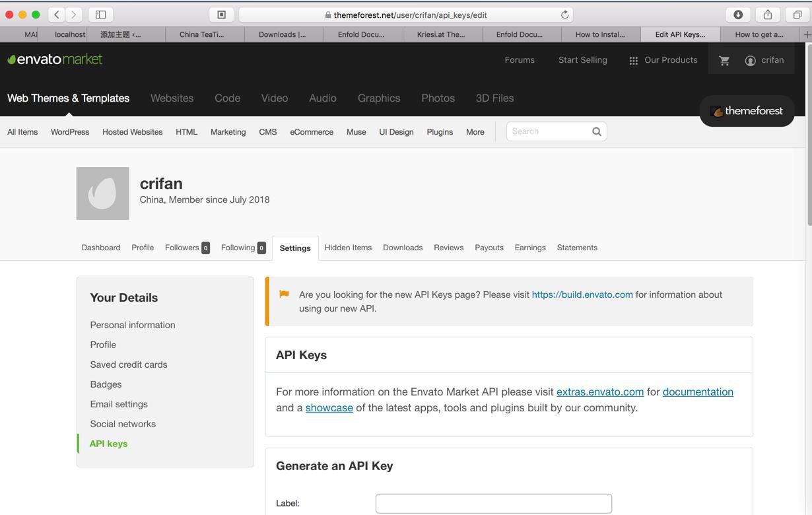Select the Settings tab
This screenshot has width=812, height=515.
click(x=295, y=248)
